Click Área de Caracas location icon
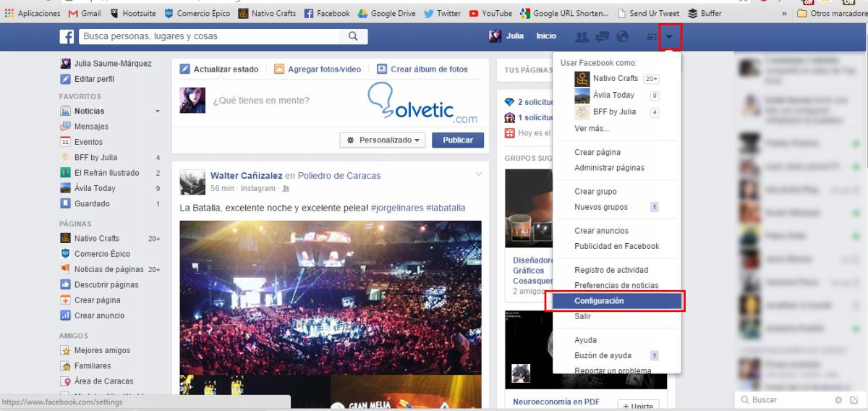 (65, 381)
